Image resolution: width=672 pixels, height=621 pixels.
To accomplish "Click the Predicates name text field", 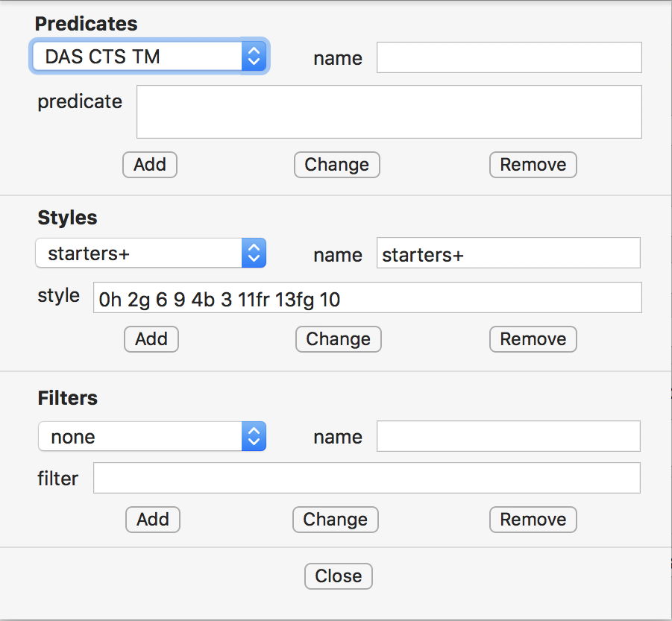I will [x=509, y=57].
